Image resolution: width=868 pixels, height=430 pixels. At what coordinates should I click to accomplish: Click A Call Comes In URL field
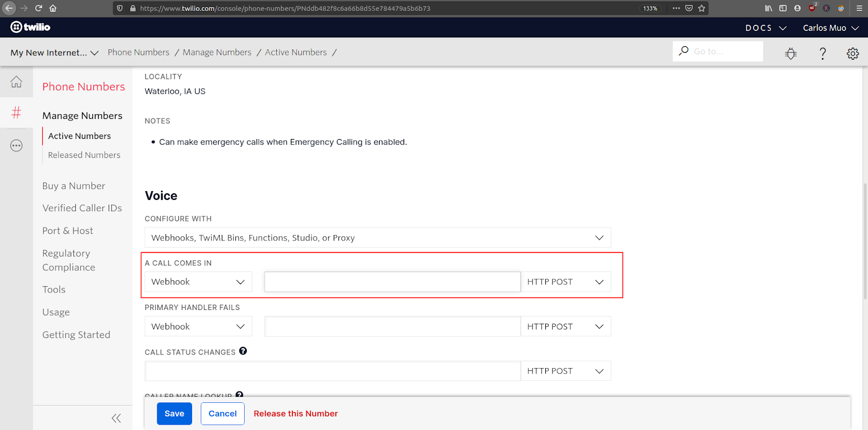[392, 282]
